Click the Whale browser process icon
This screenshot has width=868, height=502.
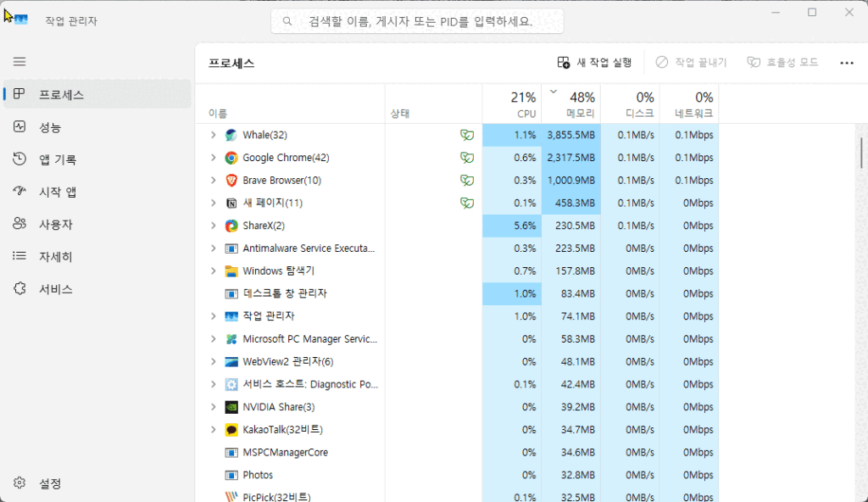[x=231, y=135]
